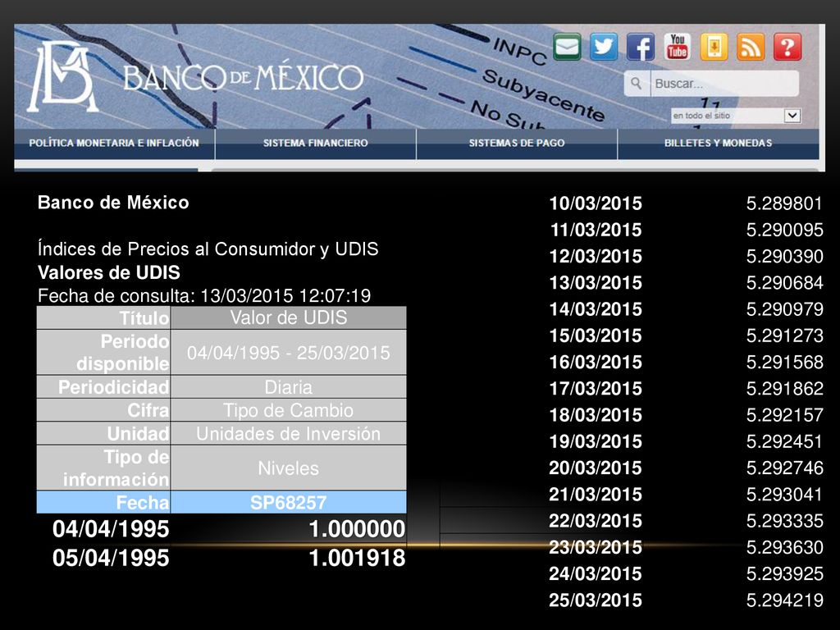The image size is (840, 630).
Task: Click 'Fecha de consulta' timestamp line
Action: pos(204,295)
